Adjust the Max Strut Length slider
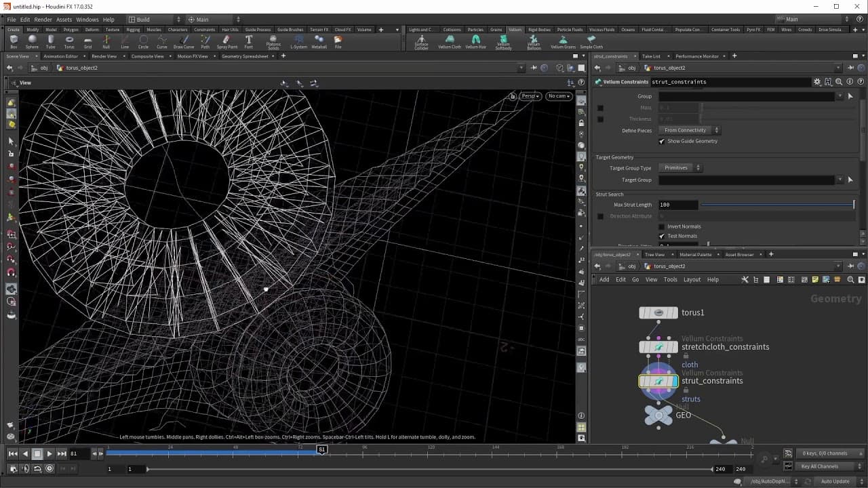 tap(778, 205)
